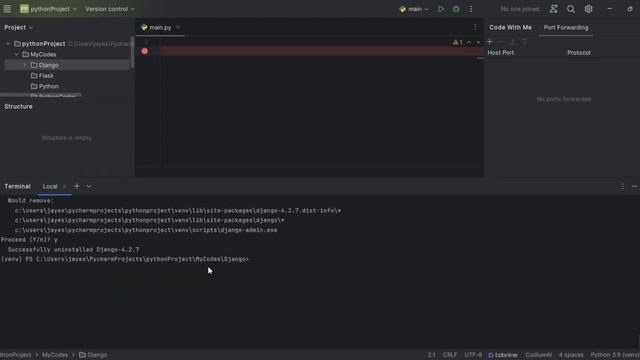The image size is (640, 360).
Task: Click the warnings count inspection indicator
Action: [x=458, y=42]
